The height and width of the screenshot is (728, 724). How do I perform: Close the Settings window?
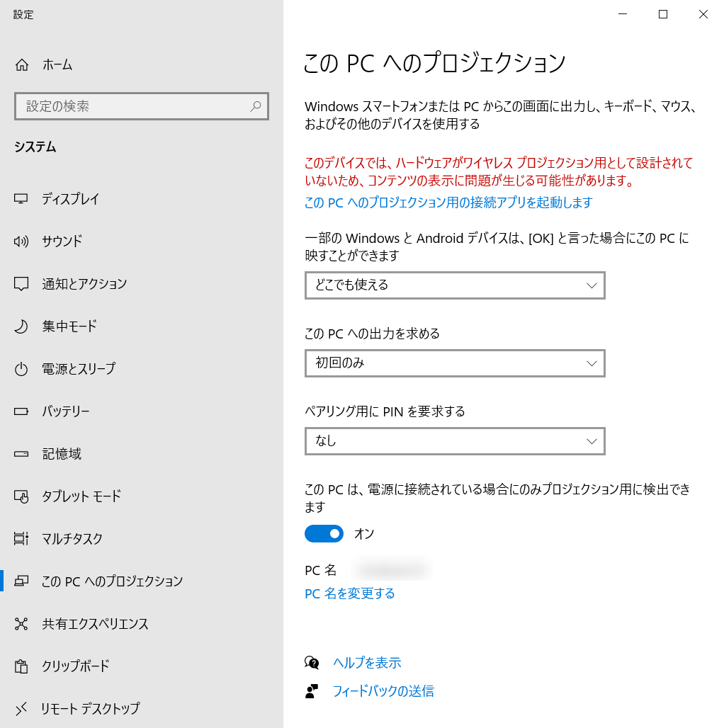(703, 14)
